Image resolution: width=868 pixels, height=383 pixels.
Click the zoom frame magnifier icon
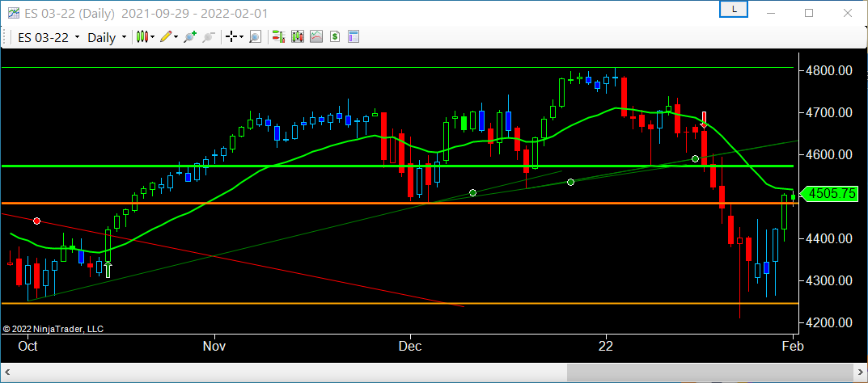click(255, 37)
